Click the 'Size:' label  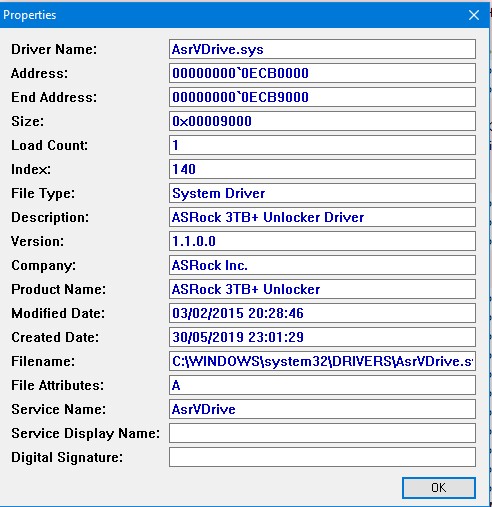(x=27, y=121)
